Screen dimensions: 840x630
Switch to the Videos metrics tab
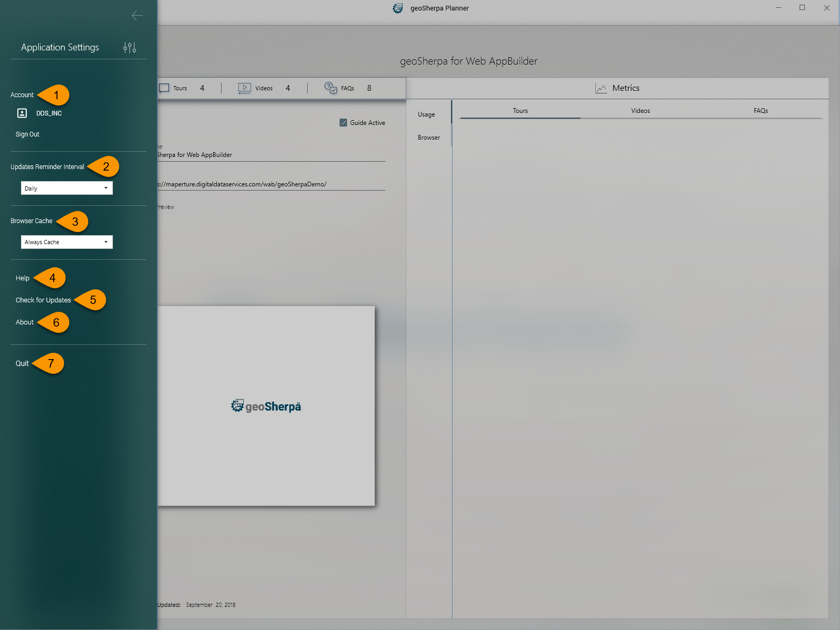640,111
